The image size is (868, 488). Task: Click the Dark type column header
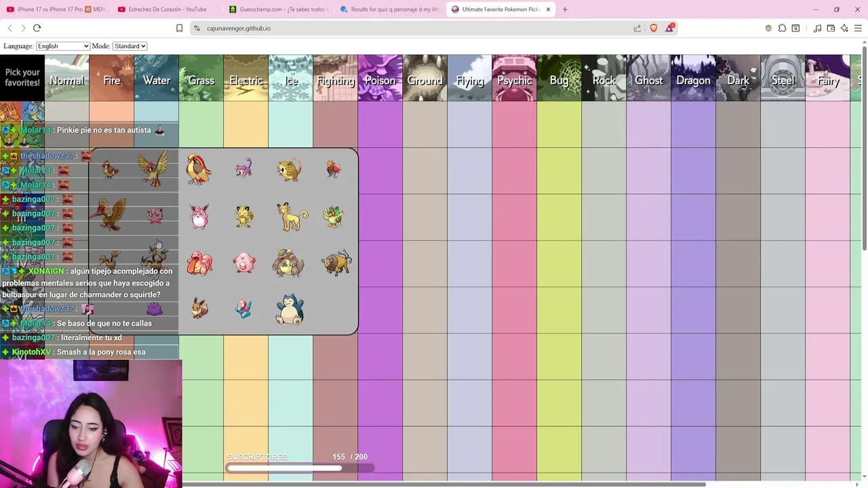tap(738, 78)
